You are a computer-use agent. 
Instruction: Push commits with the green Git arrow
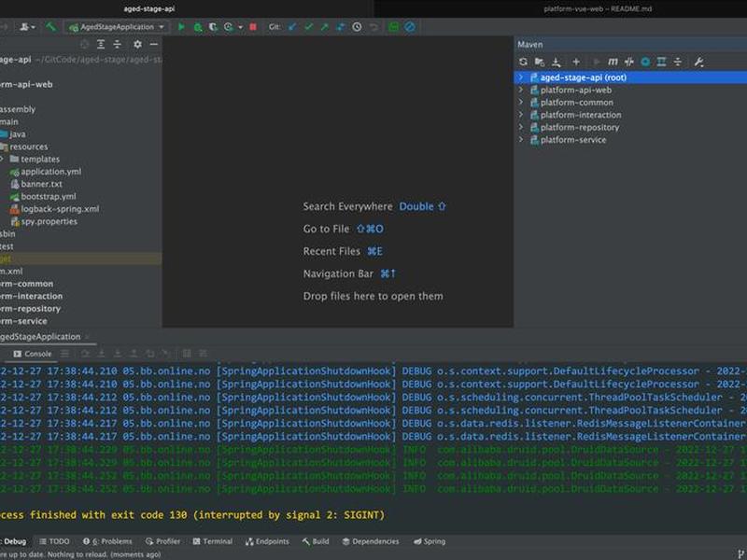(x=324, y=27)
